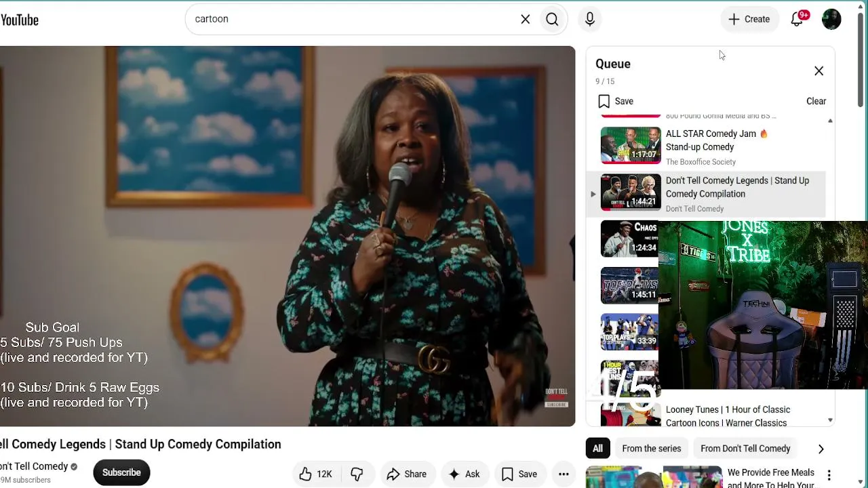The width and height of the screenshot is (868, 488).
Task: Click the Create button
Action: [749, 19]
